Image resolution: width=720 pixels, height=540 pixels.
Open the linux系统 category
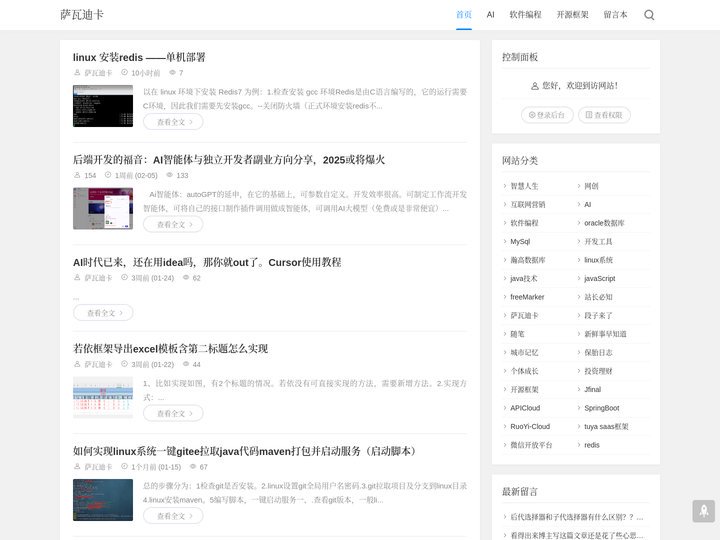pyautogui.click(x=598, y=260)
